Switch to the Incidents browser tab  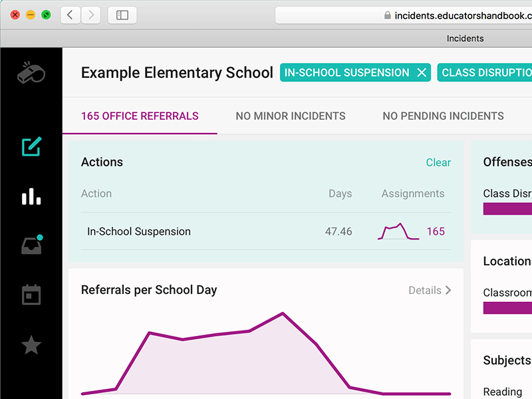click(465, 38)
